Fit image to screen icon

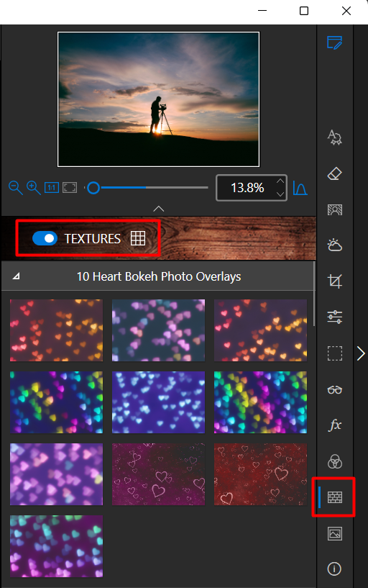pyautogui.click(x=70, y=188)
